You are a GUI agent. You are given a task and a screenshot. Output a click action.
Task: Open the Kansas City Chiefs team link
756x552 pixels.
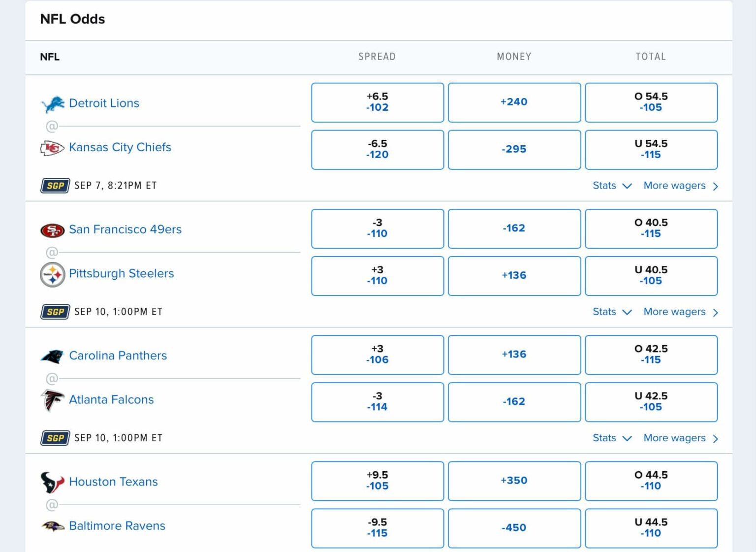[x=120, y=147]
